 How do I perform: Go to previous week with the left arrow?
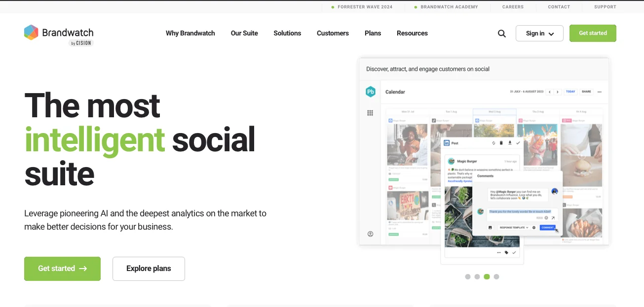point(551,92)
